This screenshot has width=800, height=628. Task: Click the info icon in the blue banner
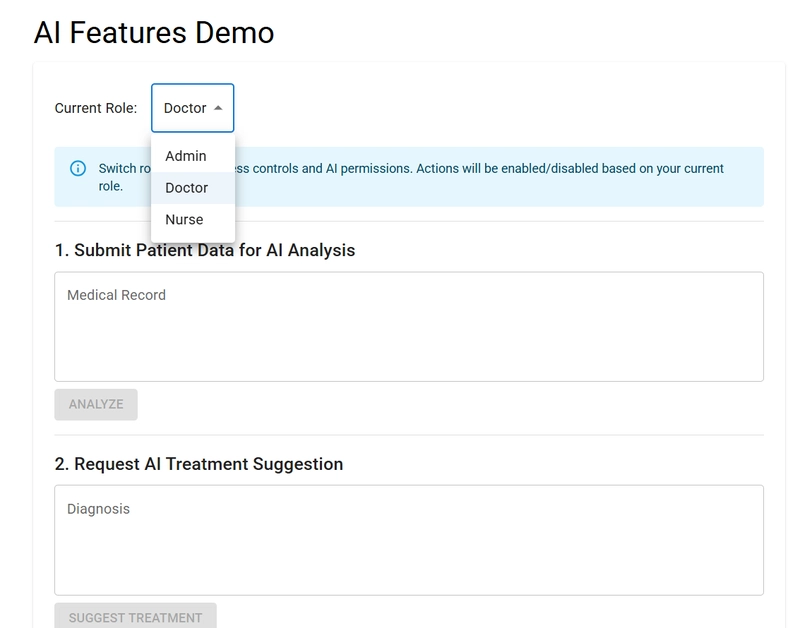click(78, 168)
